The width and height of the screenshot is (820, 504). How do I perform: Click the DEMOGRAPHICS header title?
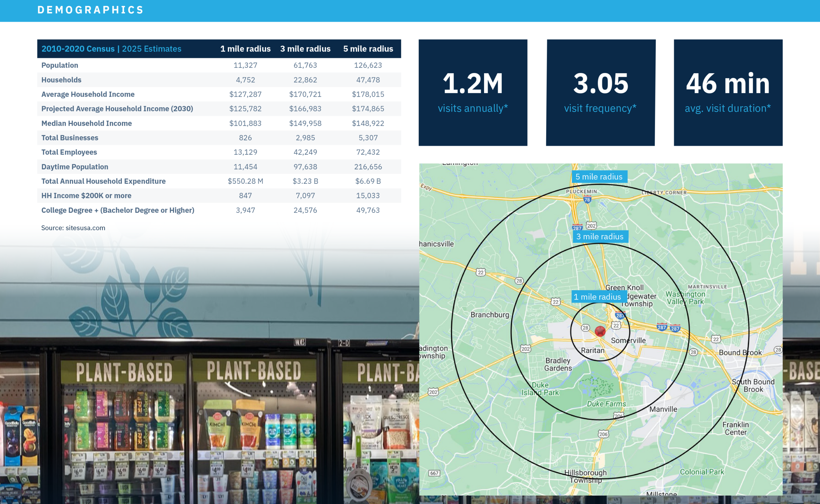point(90,10)
